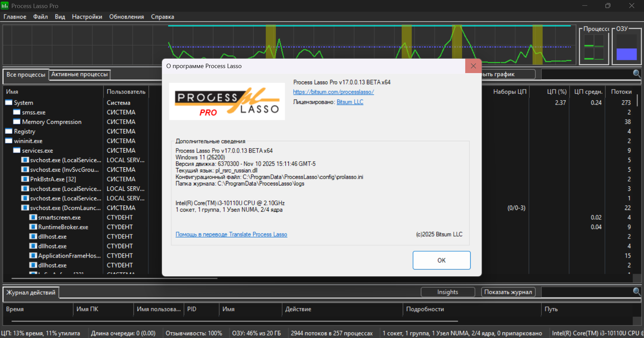The width and height of the screenshot is (644, 338).
Task: Click the Время column header in log
Action: coord(38,309)
